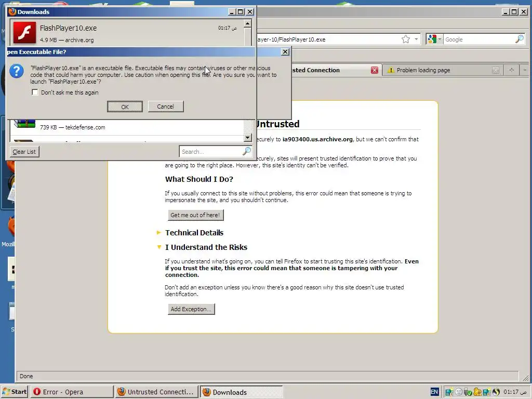This screenshot has width=532, height=399.
Task: Click the "739 KB — tekdefense.com" entry
Action: pos(73,127)
